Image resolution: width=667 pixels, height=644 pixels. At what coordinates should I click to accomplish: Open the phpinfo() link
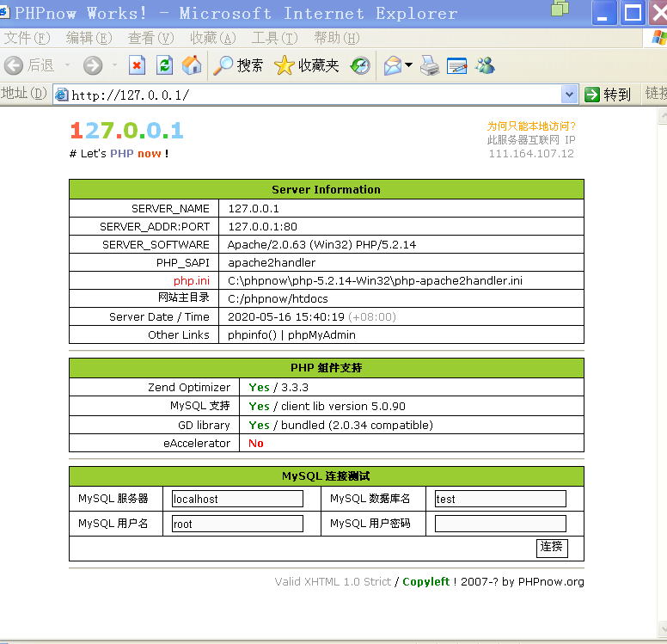(x=252, y=335)
